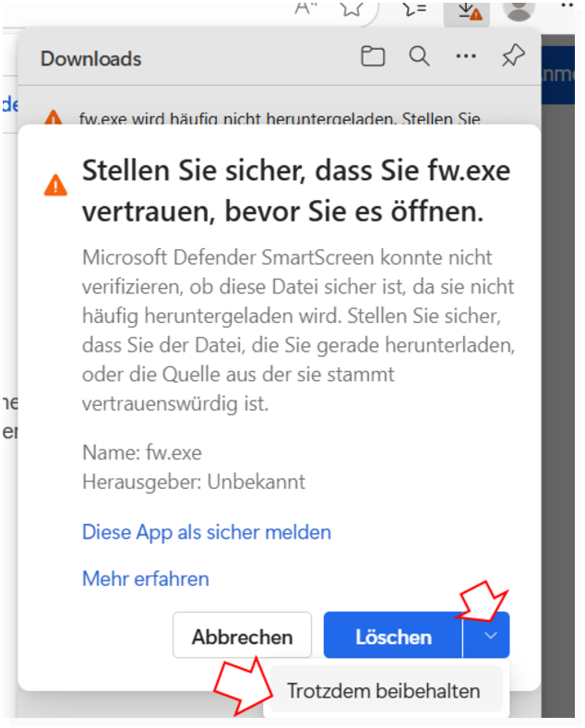
Task: Click the profile avatar icon
Action: click(x=519, y=10)
